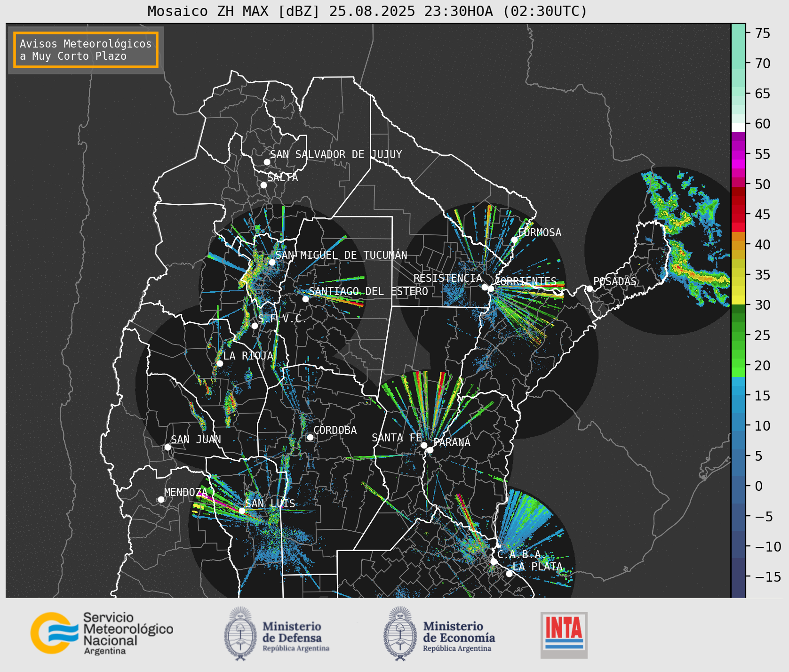The height and width of the screenshot is (672, 789).
Task: Click the Ministerio de Economía logo
Action: click(x=439, y=634)
